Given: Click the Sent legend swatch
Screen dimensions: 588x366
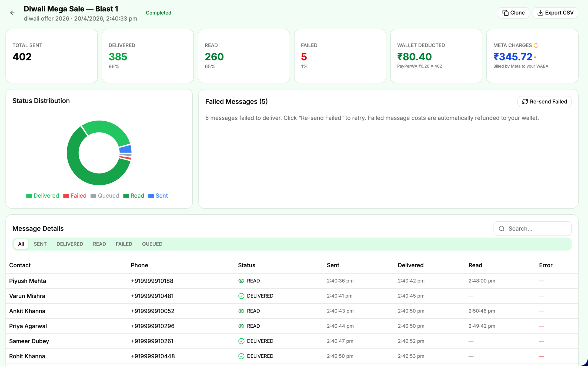Looking at the screenshot, I should [x=151, y=196].
